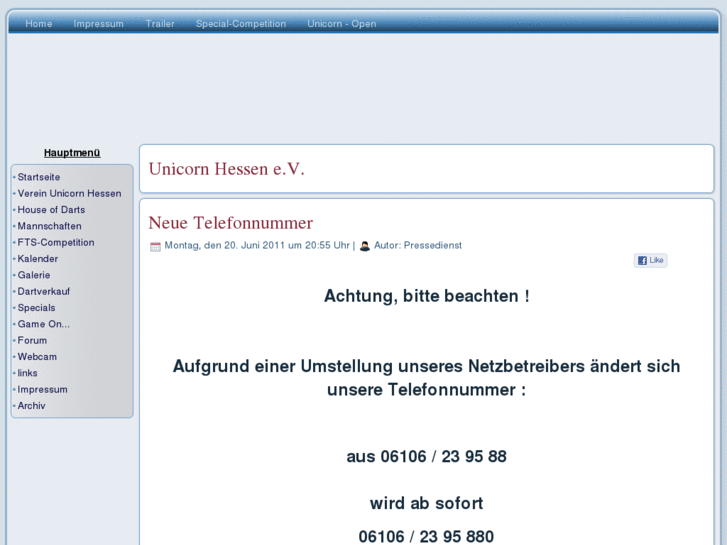The width and height of the screenshot is (727, 545).
Task: Open the Neue Telefonnummer article title
Action: coord(230,223)
